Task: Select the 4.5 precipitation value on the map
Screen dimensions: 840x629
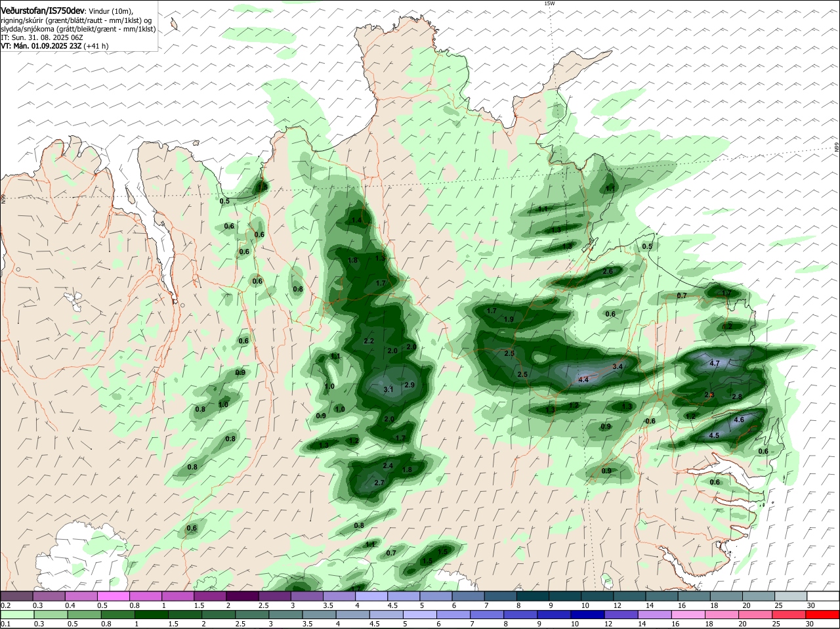Action: pos(715,435)
